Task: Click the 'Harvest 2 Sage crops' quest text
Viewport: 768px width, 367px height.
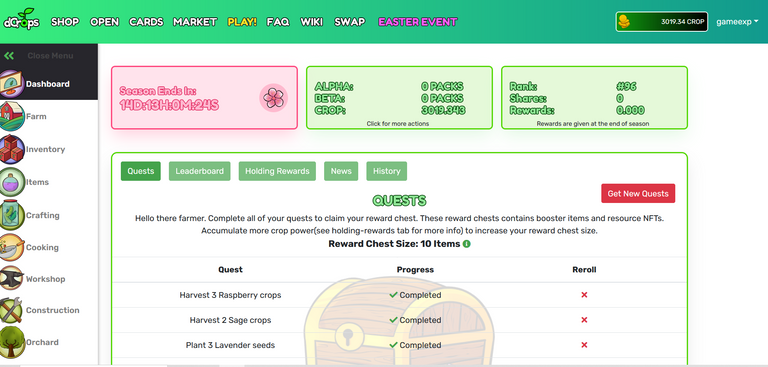Action: pos(230,320)
